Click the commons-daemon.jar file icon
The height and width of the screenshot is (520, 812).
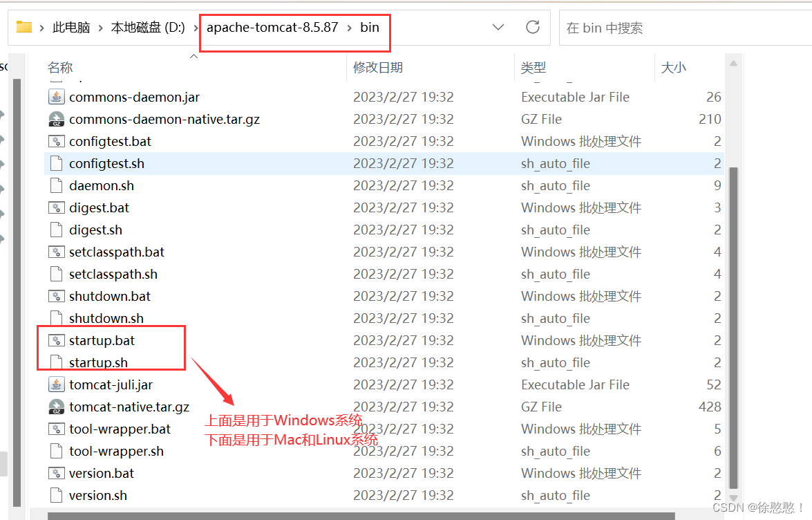pos(56,97)
